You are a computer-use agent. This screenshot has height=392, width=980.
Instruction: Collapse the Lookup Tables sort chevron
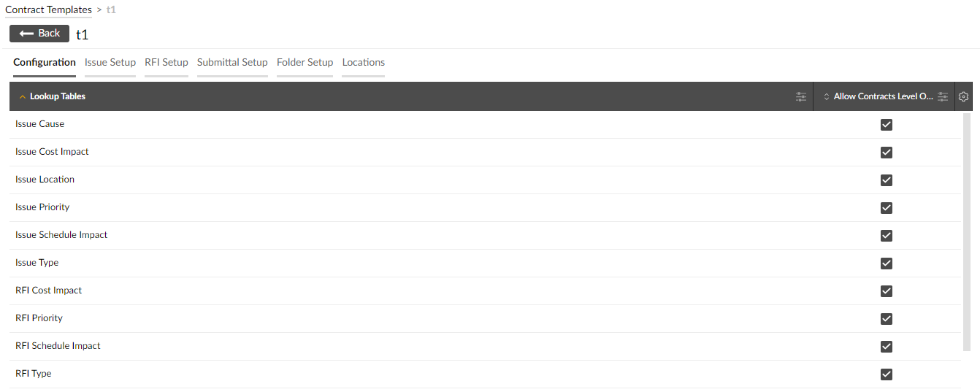pos(23,96)
